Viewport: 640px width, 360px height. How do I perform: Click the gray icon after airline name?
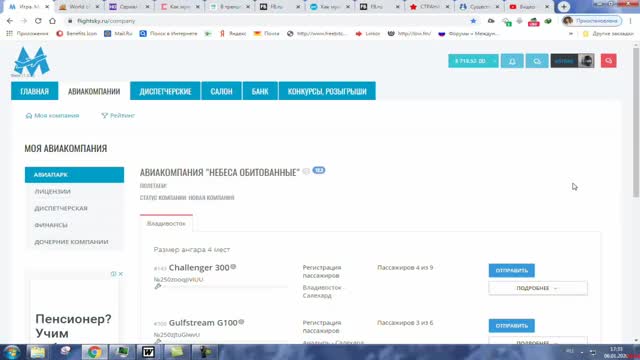[306, 172]
